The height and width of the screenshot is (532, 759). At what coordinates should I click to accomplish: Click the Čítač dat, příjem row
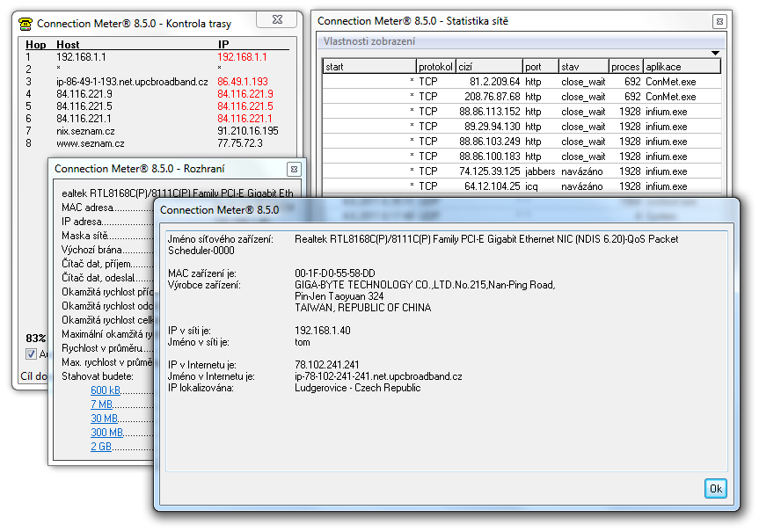coord(107,263)
